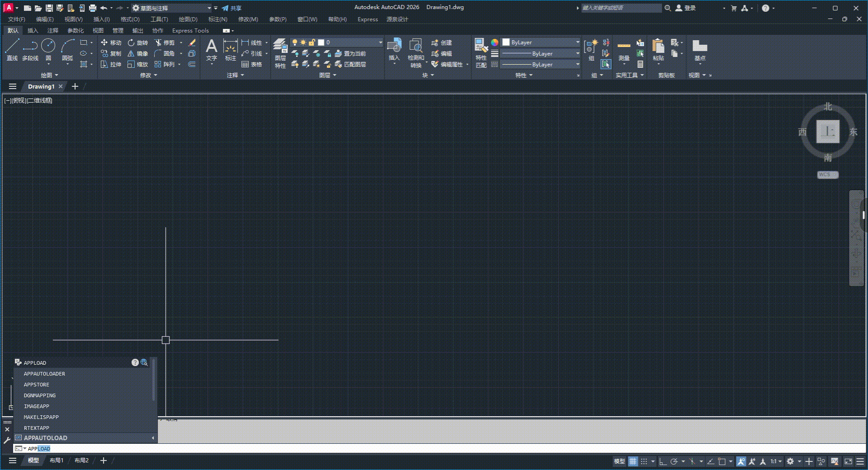Switch to the Express Tools ribbon tab

click(x=190, y=31)
